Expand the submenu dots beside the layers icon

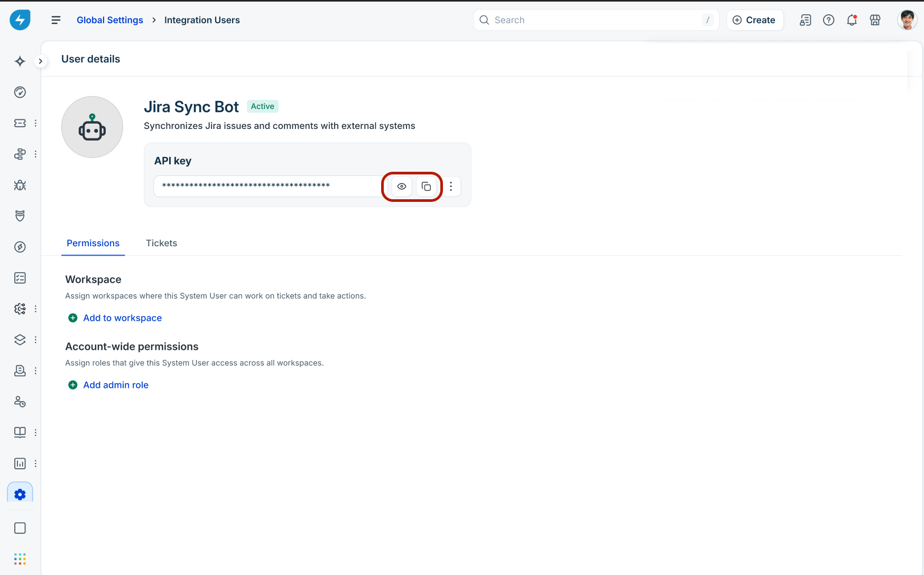(x=35, y=340)
